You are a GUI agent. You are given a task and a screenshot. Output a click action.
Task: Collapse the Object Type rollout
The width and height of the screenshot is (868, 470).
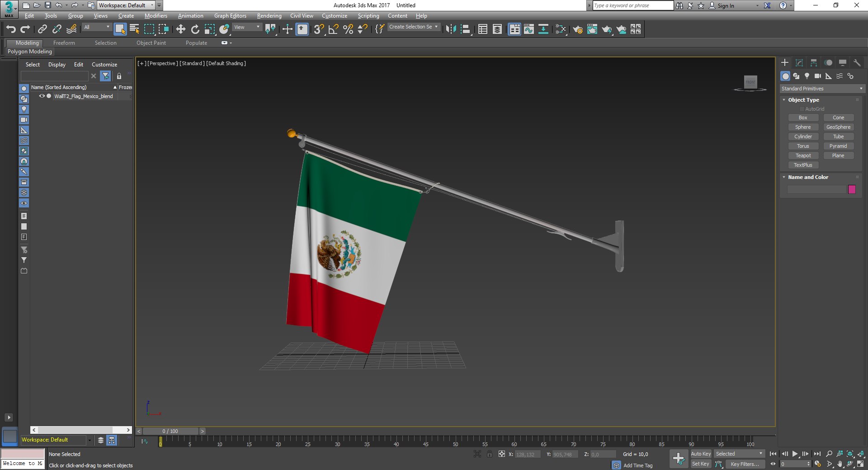click(x=803, y=100)
